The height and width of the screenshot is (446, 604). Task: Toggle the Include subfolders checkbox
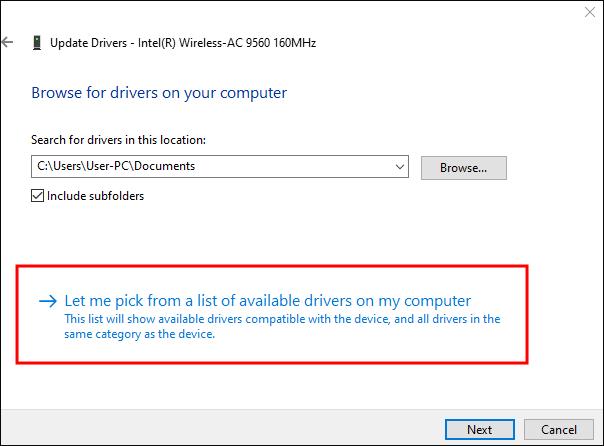37,196
